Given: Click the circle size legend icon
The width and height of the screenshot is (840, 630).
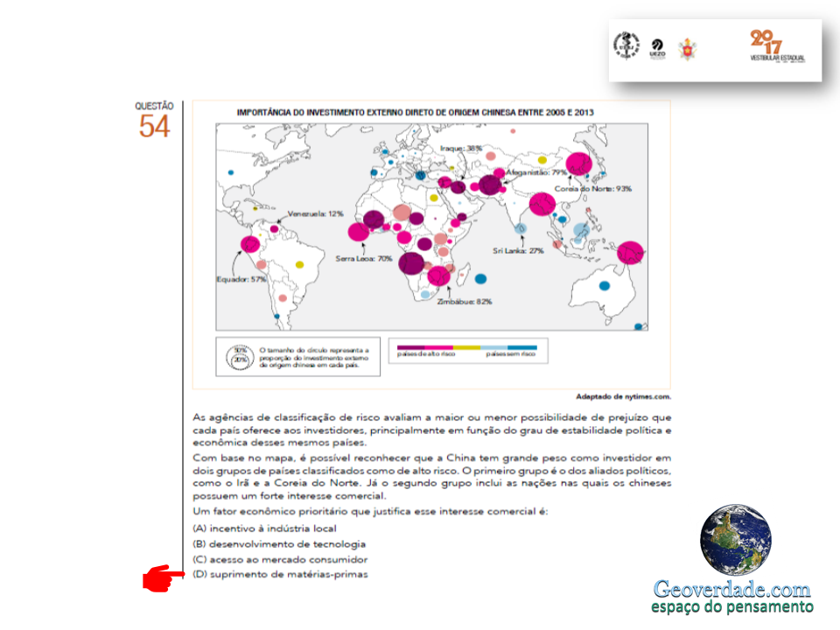Looking at the screenshot, I should (x=240, y=357).
